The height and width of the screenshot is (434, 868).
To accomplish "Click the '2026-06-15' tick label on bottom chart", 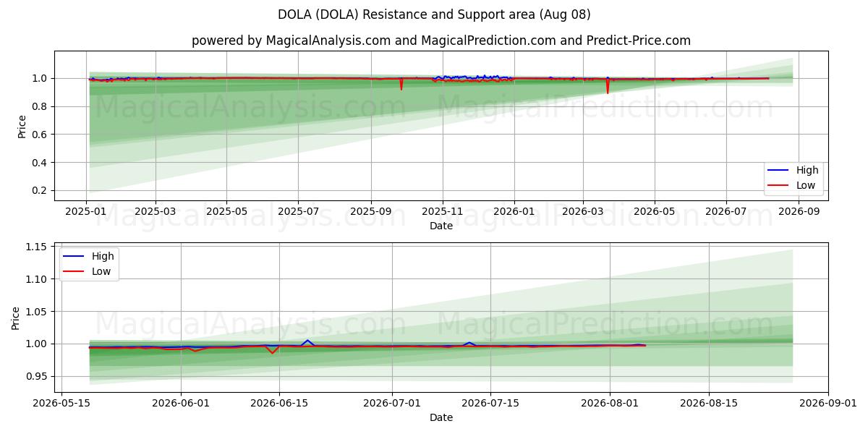I will [279, 404].
